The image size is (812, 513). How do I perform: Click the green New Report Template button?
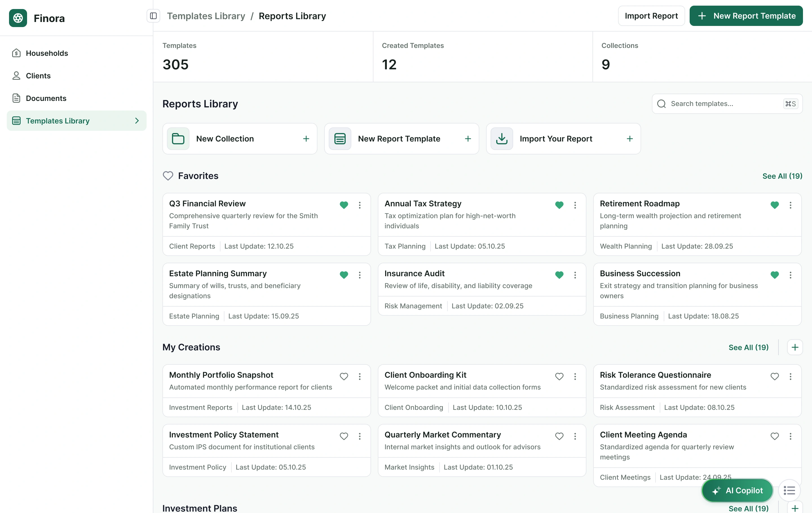coord(746,16)
